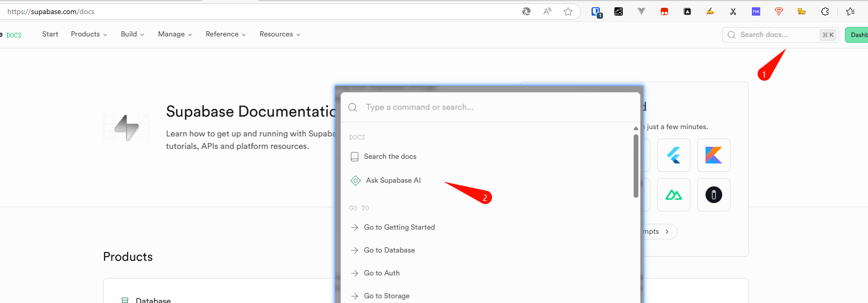Image resolution: width=868 pixels, height=303 pixels.
Task: Open the Manage dropdown
Action: [175, 34]
